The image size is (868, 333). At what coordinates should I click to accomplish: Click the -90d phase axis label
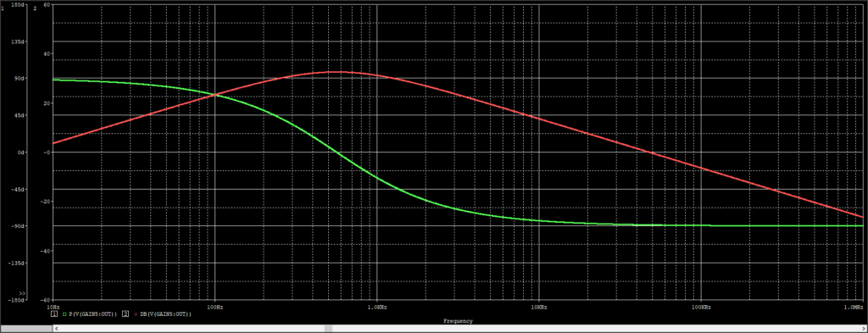click(19, 225)
